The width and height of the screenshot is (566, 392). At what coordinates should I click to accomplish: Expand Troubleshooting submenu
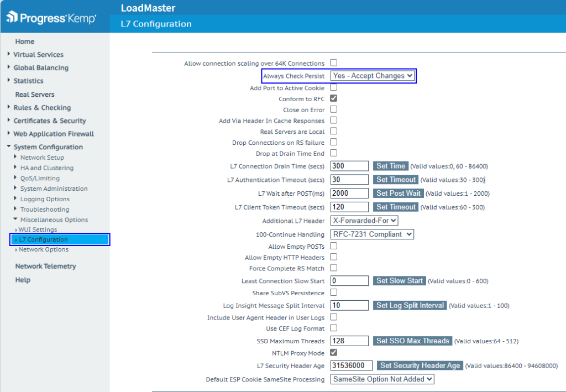[44, 210]
